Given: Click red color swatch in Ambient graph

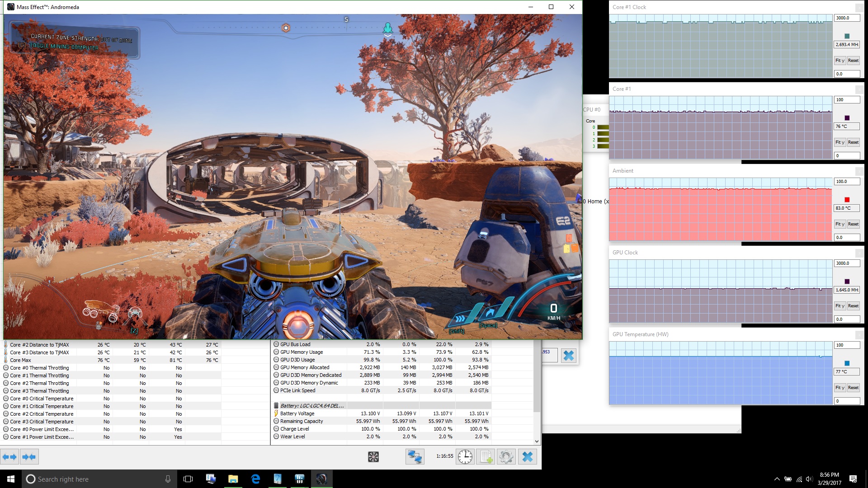Looking at the screenshot, I should (847, 200).
